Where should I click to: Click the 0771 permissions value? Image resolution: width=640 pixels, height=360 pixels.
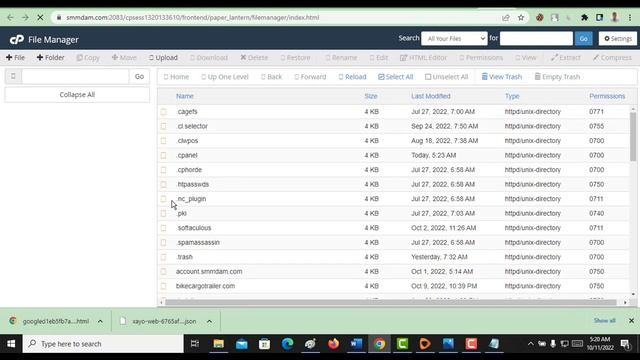click(596, 111)
